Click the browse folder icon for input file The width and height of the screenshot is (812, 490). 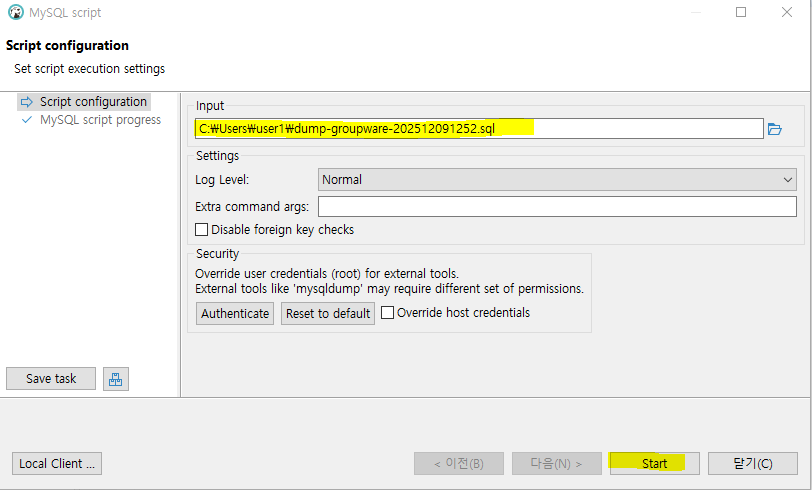pos(774,129)
